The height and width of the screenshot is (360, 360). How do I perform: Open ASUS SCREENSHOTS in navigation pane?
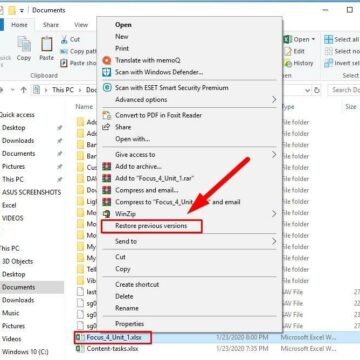pos(32,192)
